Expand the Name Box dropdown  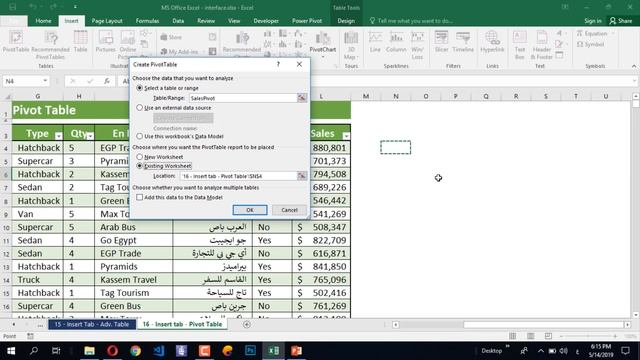(45, 81)
